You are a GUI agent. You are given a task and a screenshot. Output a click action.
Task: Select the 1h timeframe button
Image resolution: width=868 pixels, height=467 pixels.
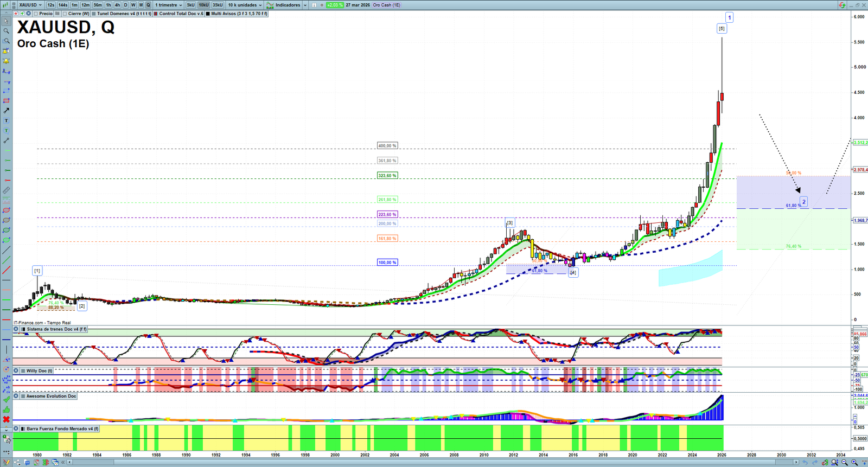(108, 5)
